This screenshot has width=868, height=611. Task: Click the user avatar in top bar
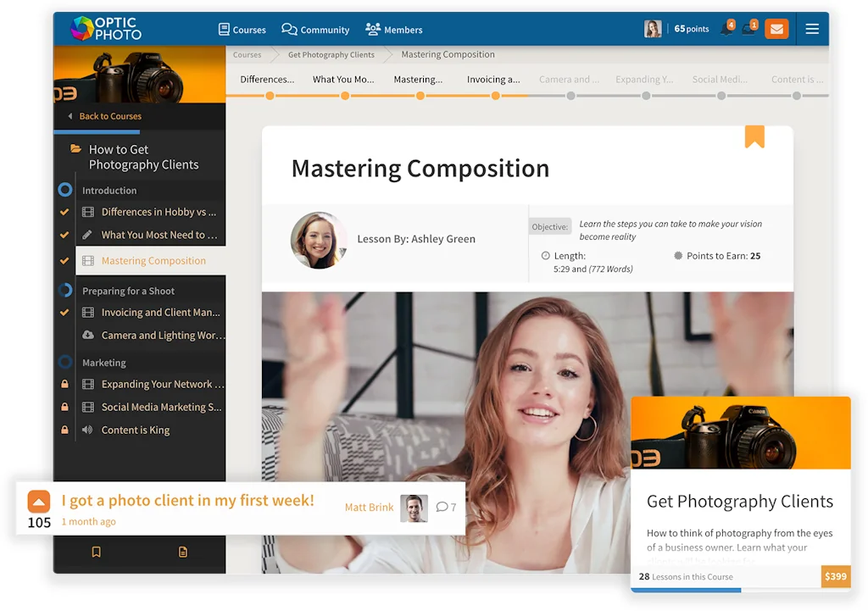tap(653, 29)
